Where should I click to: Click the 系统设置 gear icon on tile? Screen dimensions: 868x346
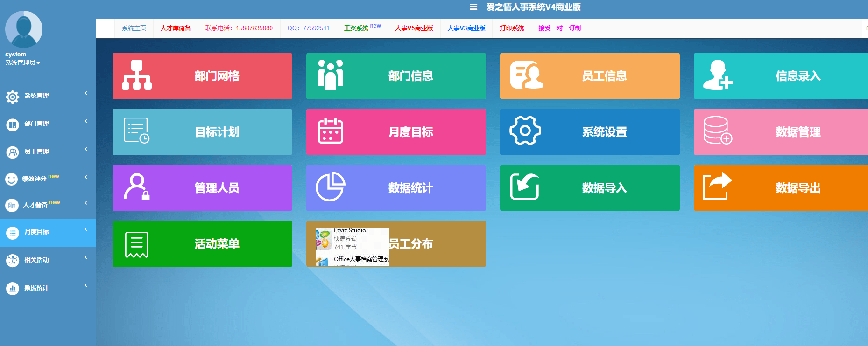pos(525,131)
